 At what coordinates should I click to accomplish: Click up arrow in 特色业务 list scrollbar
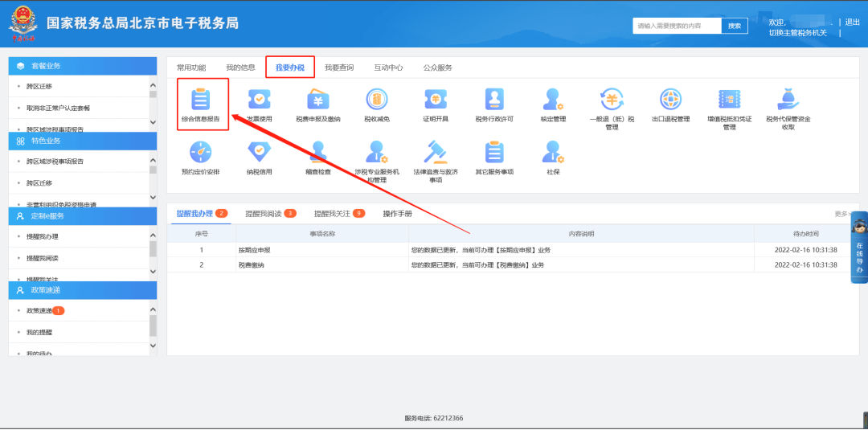(153, 159)
